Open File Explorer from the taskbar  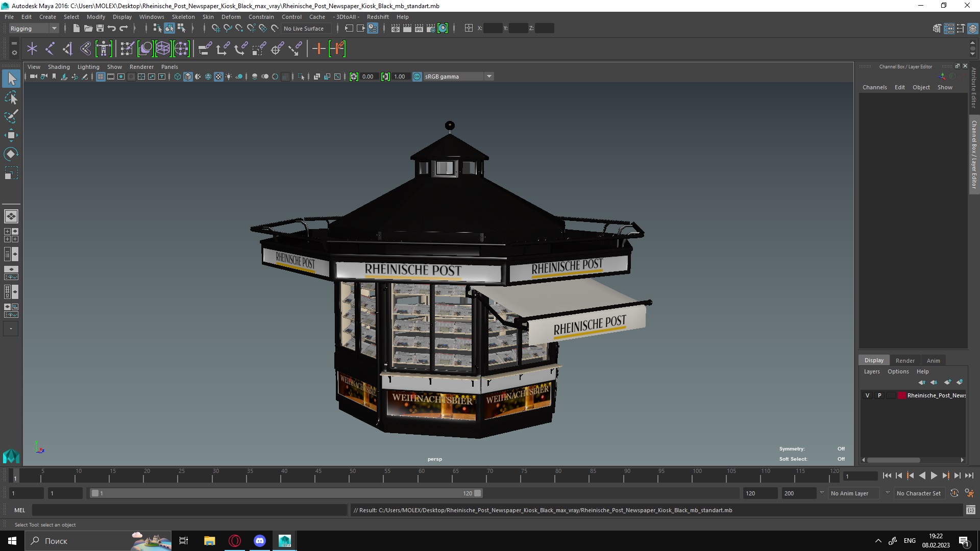pos(209,541)
